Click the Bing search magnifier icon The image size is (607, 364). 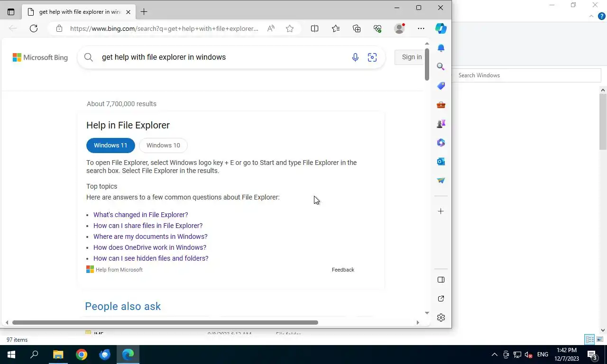click(x=89, y=57)
